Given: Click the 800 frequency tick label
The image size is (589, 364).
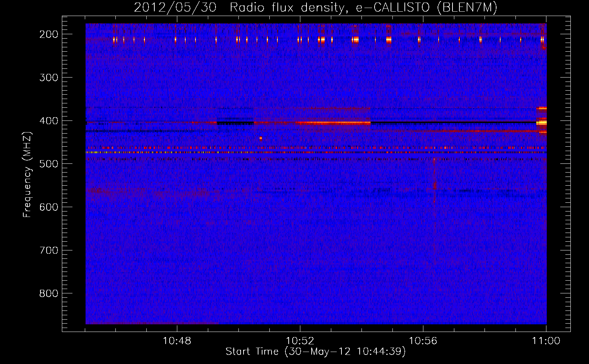Looking at the screenshot, I should (x=49, y=293).
